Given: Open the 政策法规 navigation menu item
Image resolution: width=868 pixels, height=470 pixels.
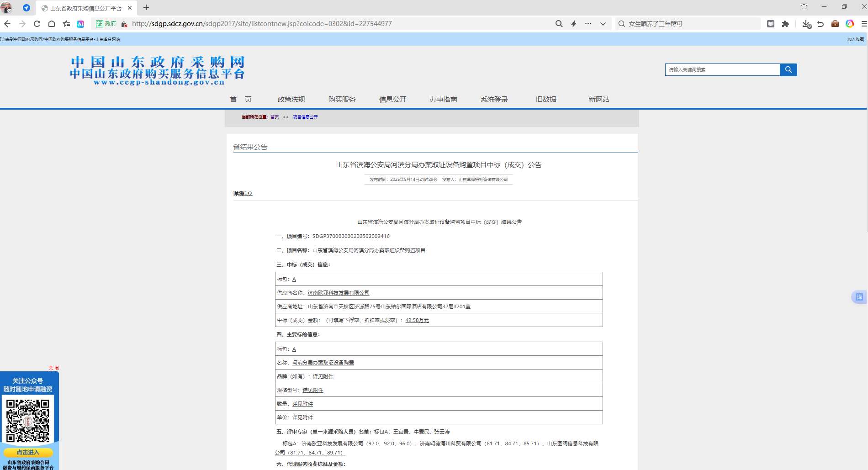Looking at the screenshot, I should 291,99.
